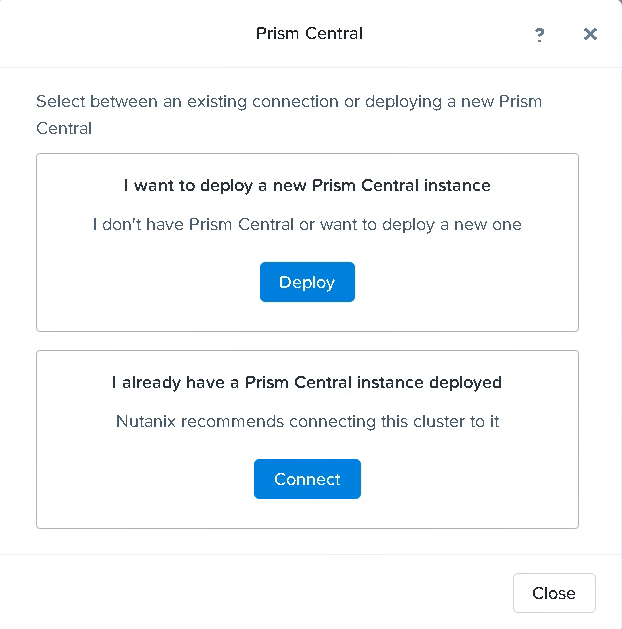Click blank space below the Connect button
The height and width of the screenshot is (629, 622).
307,512
